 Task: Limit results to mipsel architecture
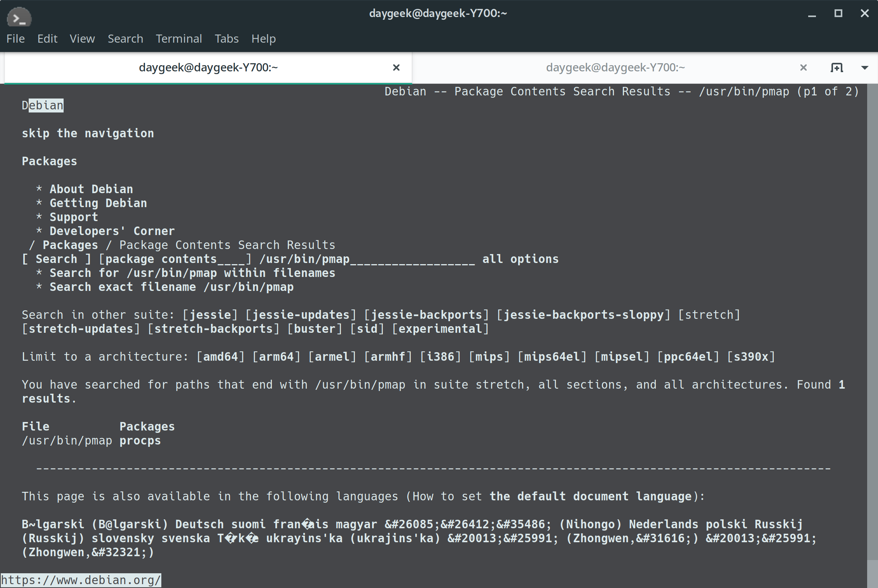pyautogui.click(x=622, y=357)
